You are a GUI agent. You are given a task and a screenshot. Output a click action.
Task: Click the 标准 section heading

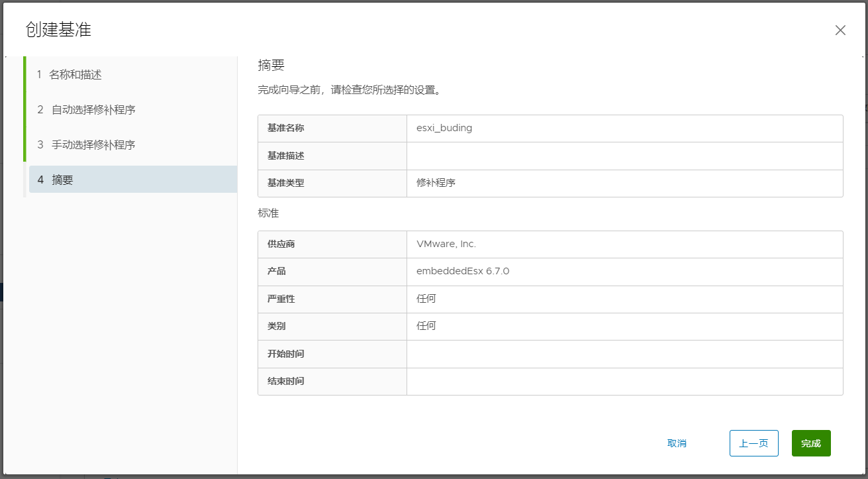(x=268, y=213)
